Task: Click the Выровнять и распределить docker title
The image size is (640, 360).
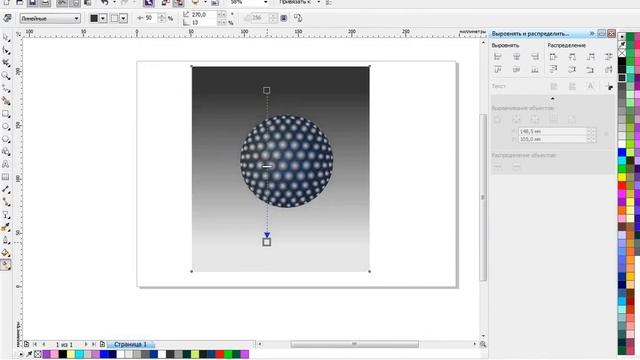Action: [530, 33]
